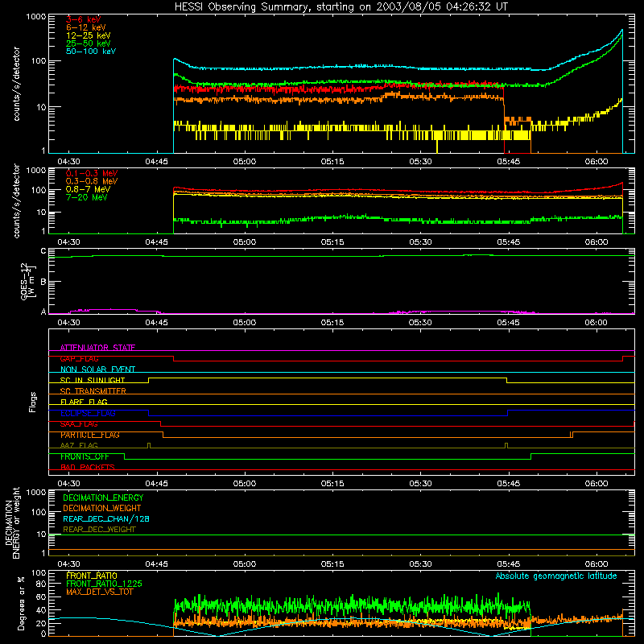This screenshot has width=644, height=644.
Task: Click the B level label on the GOES axis
Action: point(43,282)
